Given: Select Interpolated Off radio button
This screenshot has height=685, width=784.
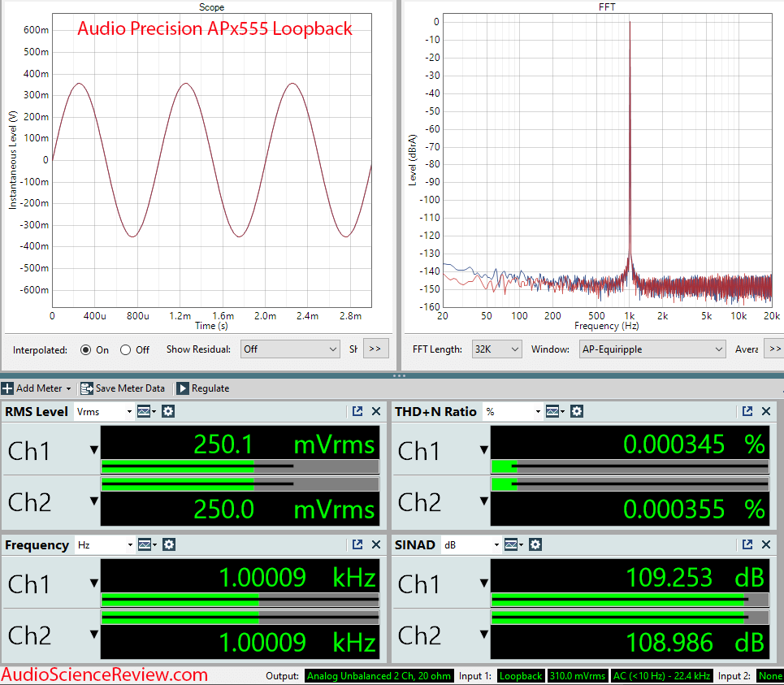Looking at the screenshot, I should 125,350.
